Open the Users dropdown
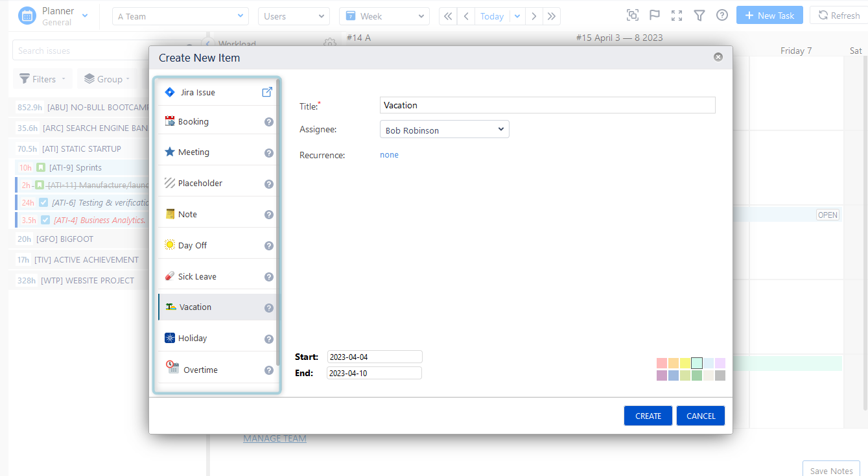Screen dimensions: 868x476 (x=294, y=16)
